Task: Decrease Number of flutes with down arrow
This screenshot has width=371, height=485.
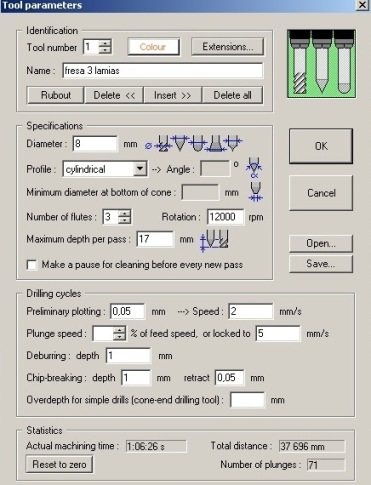Action: click(x=125, y=220)
